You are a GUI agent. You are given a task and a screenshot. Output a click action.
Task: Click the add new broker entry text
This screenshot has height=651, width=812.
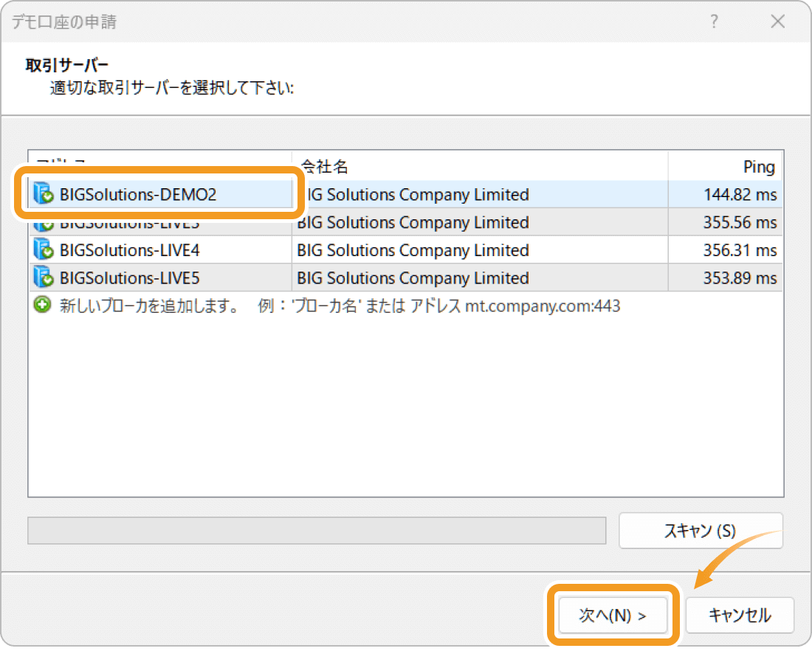pos(340,306)
